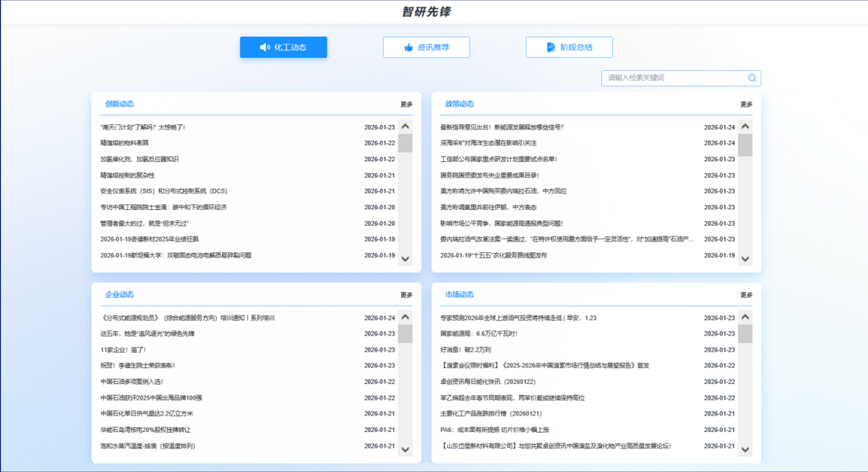Open article 精馏塔的物料衡算
Image resolution: width=868 pixels, height=472 pixels.
point(124,143)
